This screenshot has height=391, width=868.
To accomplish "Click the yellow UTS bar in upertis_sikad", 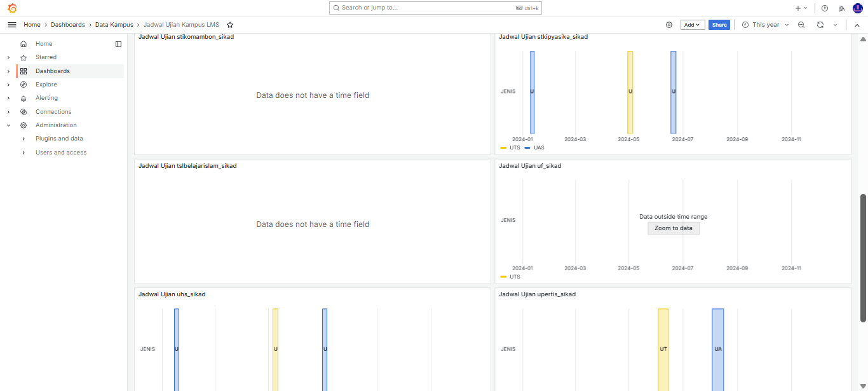I will (663, 349).
